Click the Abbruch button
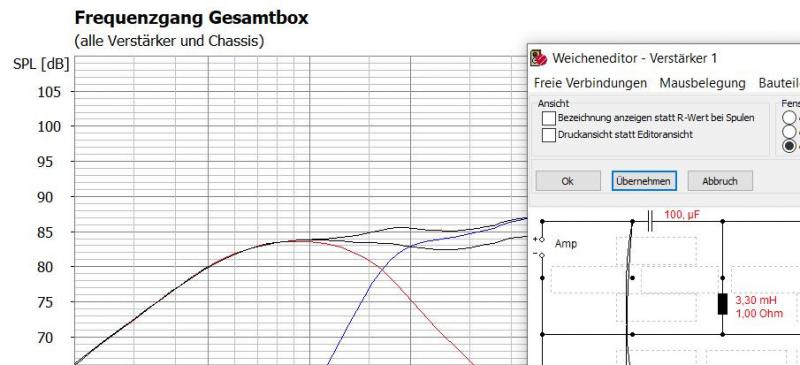Image resolution: width=800 pixels, height=365 pixels. click(720, 181)
